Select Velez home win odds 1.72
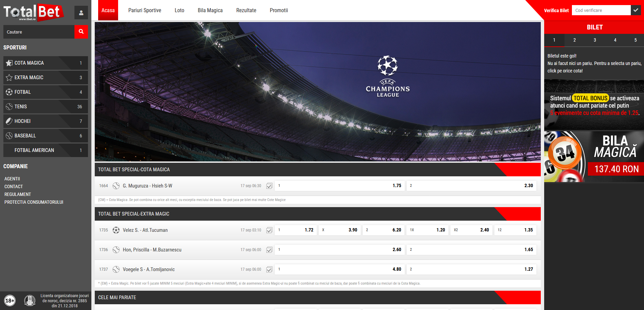 click(x=295, y=230)
